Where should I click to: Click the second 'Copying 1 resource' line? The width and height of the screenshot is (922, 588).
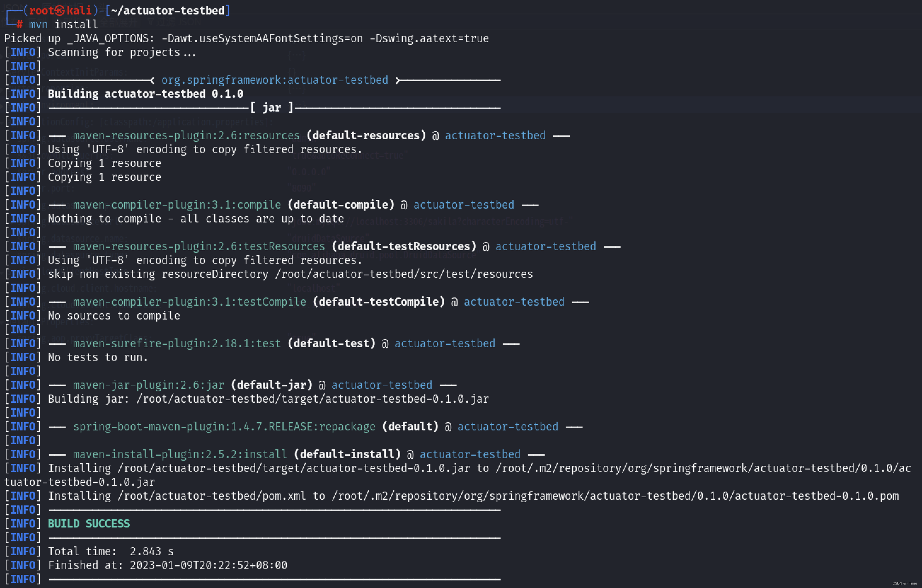pyautogui.click(x=105, y=177)
